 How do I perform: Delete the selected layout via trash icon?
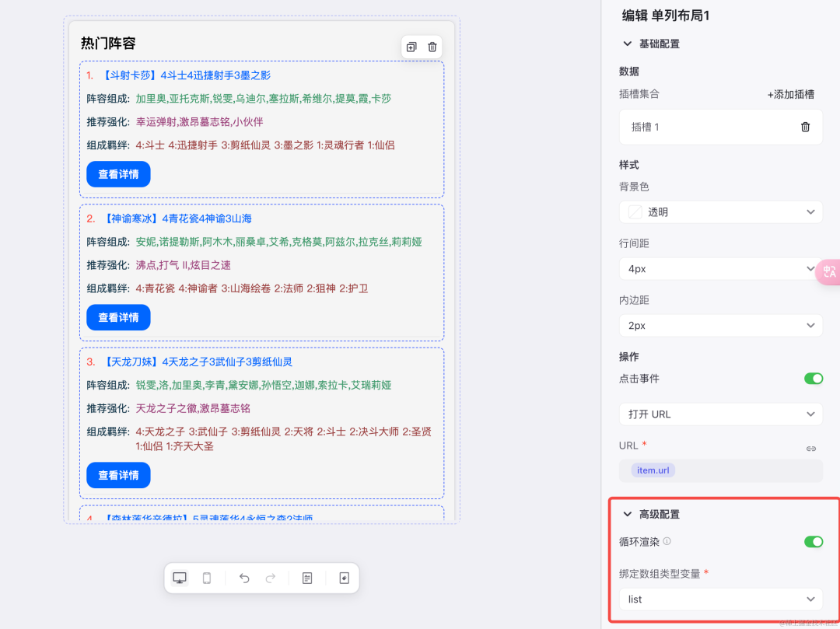432,47
